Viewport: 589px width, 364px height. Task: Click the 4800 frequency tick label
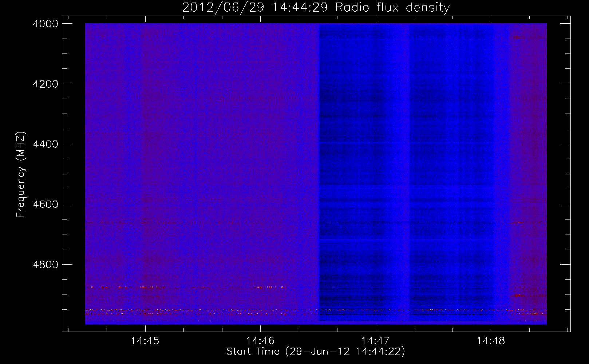pyautogui.click(x=46, y=265)
